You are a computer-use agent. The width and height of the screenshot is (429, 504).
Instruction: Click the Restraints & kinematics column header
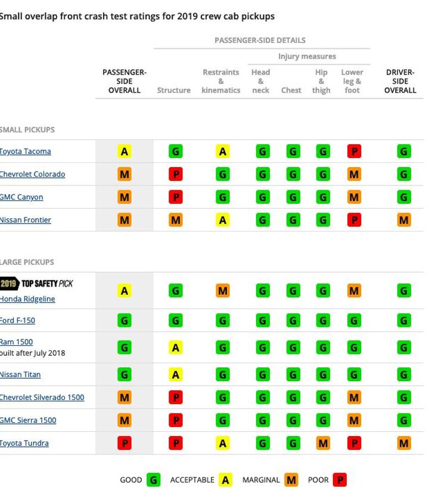[x=221, y=82]
